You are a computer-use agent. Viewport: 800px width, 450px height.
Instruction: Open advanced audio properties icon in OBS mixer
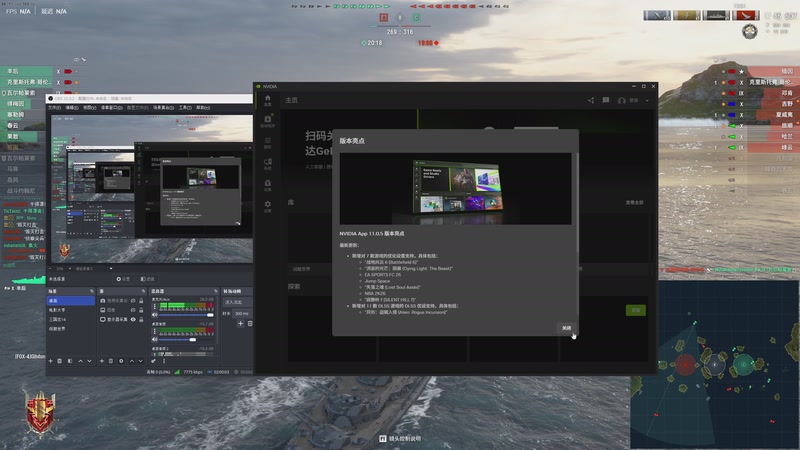[154, 361]
